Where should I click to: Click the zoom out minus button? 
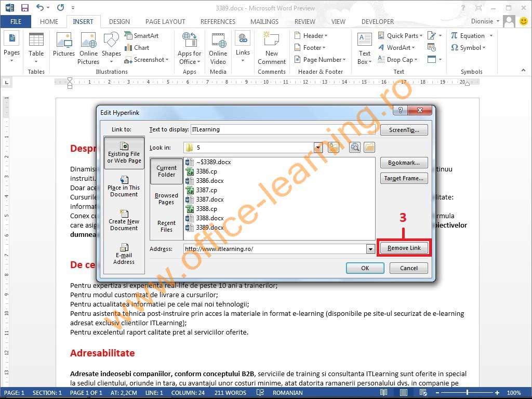click(x=437, y=393)
